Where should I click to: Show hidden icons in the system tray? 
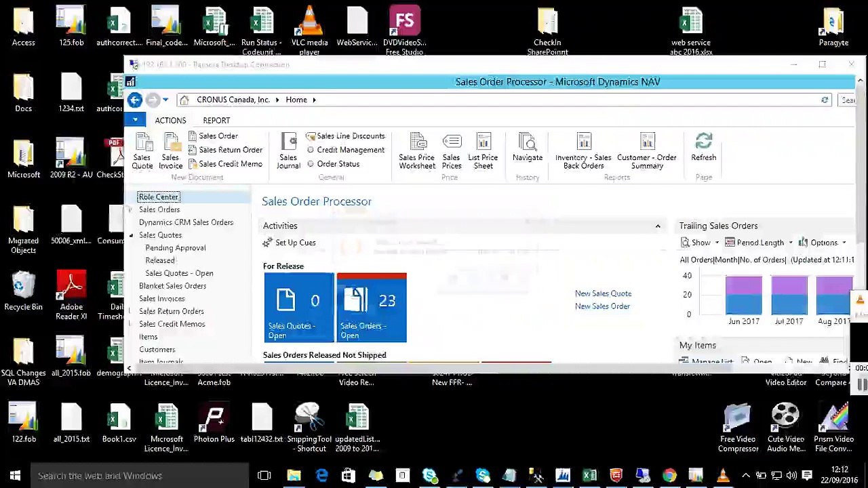click(x=746, y=476)
